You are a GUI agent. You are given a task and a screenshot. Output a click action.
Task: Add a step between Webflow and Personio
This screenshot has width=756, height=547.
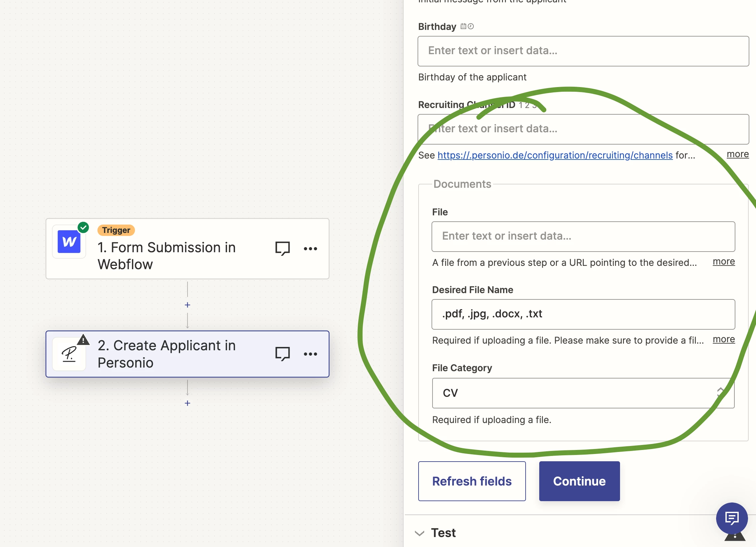pos(187,305)
